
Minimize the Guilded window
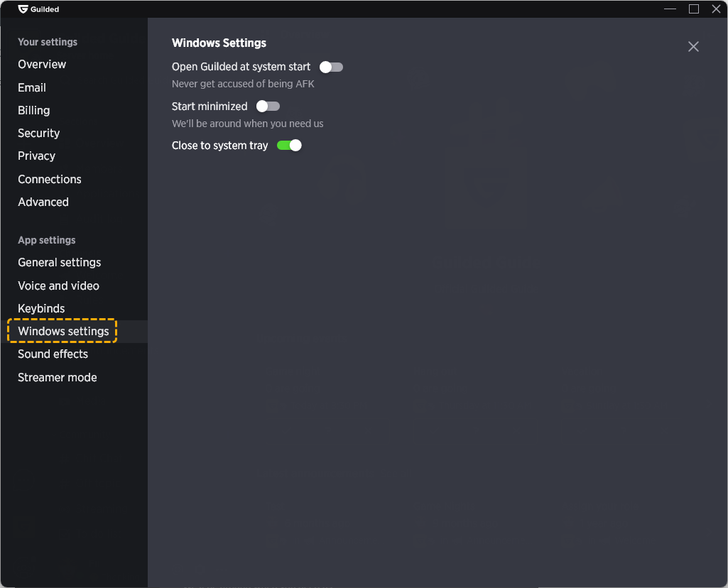pyautogui.click(x=670, y=9)
